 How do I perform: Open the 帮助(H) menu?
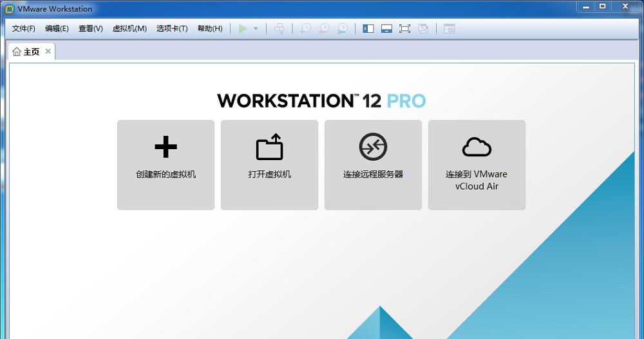(x=210, y=28)
